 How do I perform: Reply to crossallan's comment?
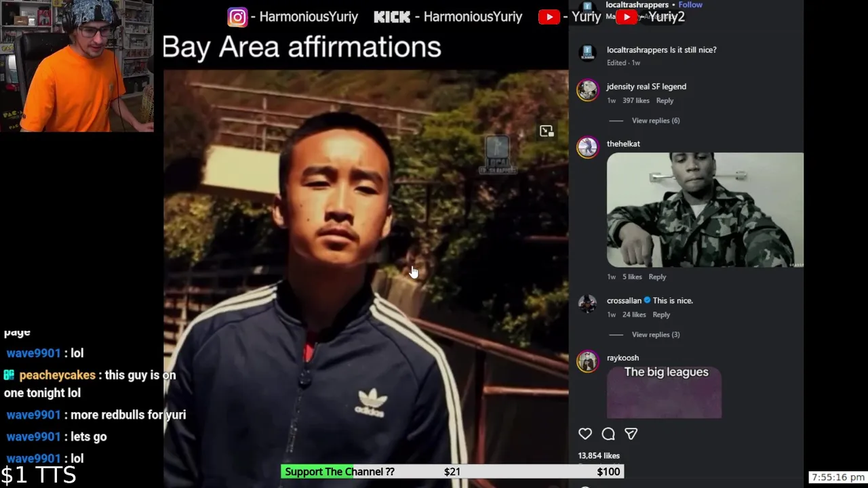coord(661,314)
